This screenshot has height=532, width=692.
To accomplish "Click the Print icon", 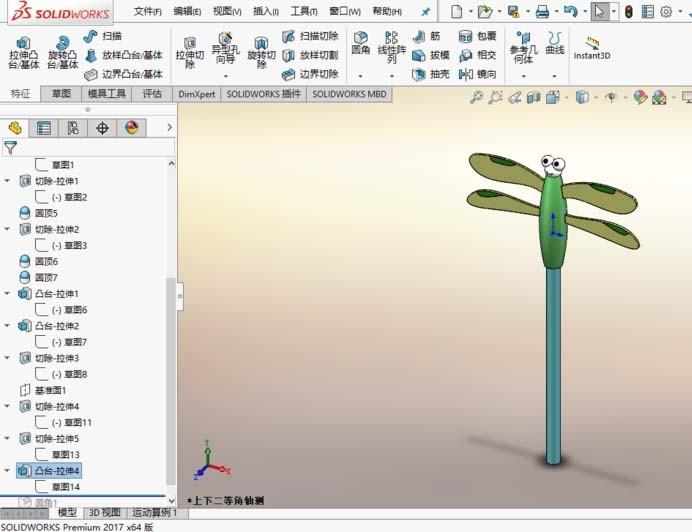I will coord(542,11).
